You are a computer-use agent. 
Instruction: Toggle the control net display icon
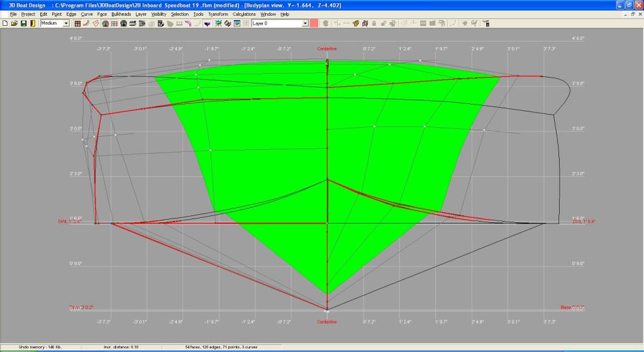(77, 23)
